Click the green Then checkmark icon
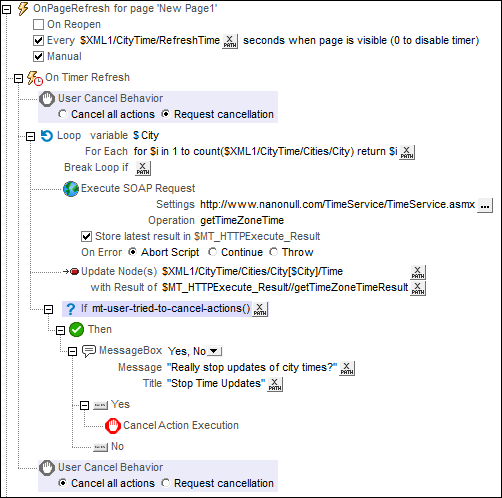502x498 pixels. click(76, 330)
